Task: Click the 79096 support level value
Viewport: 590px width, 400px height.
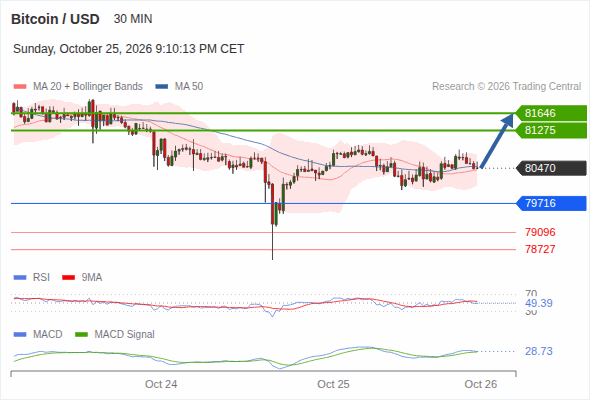Action: point(540,232)
